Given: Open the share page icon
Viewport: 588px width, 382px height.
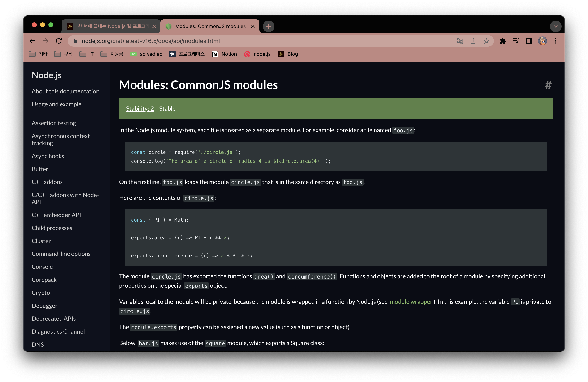Looking at the screenshot, I should (x=473, y=41).
